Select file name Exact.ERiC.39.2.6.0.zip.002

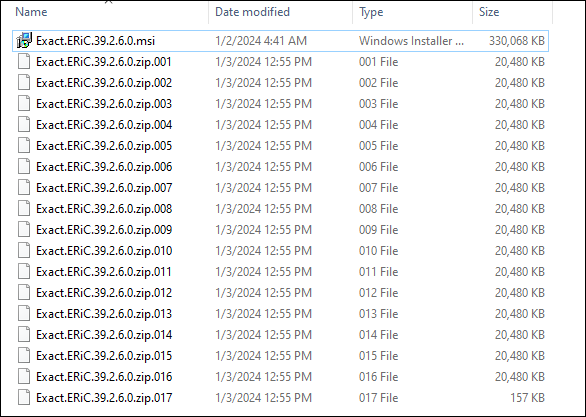point(104,83)
